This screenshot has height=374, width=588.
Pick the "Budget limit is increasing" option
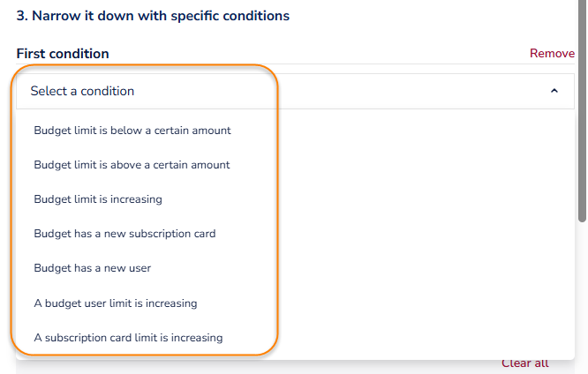tap(98, 199)
